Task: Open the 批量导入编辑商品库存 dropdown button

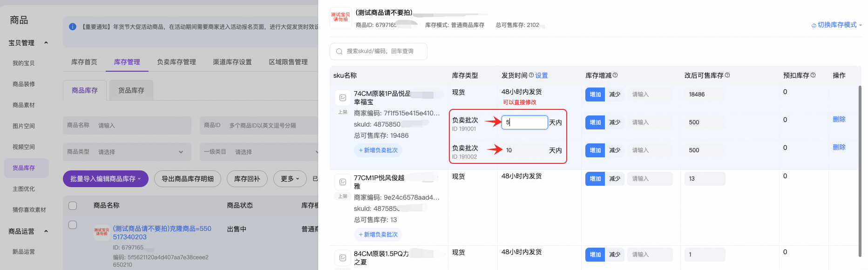Action: [106, 179]
